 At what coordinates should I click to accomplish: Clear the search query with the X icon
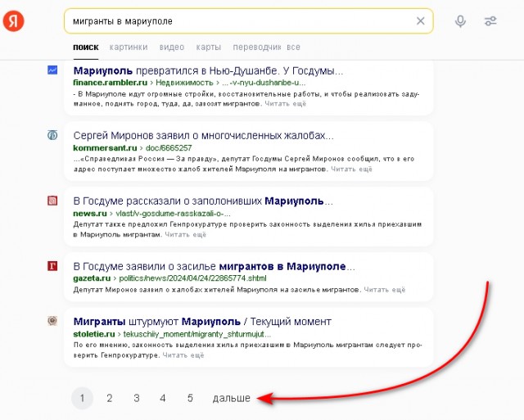[420, 21]
